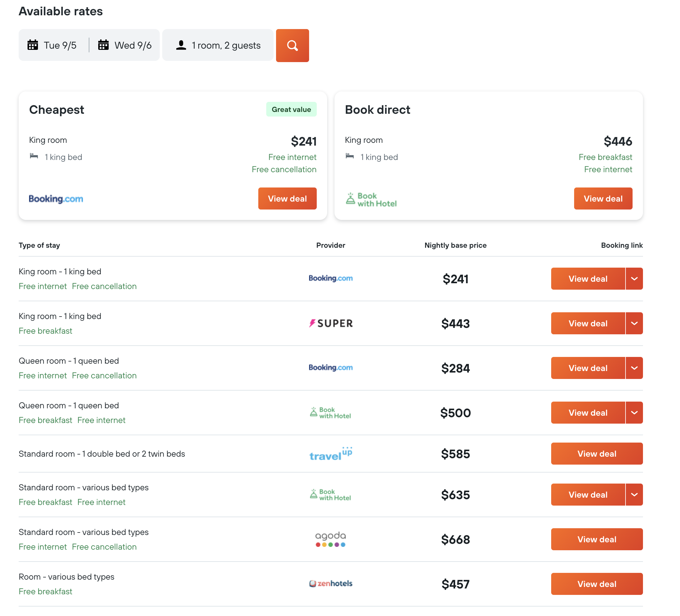Click View deal for Standard room on Agoda
680x616 pixels.
tap(596, 539)
